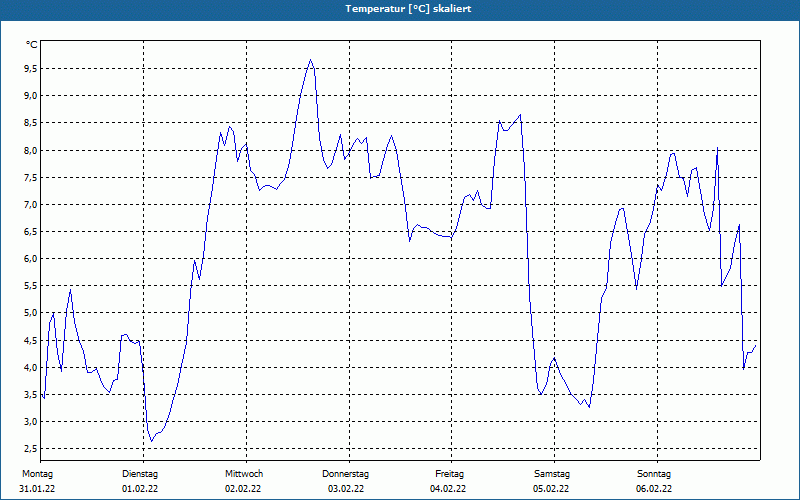Click the Donnerstag day label
The height and width of the screenshot is (500, 800).
345,474
